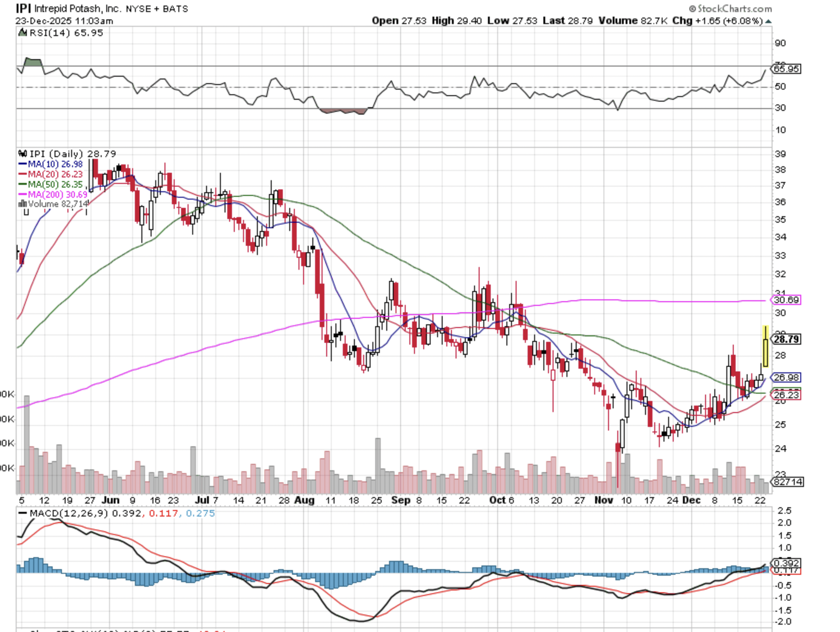This screenshot has height=632, width=840.
Task: Select the MA(50) green legend entry
Action: [51, 185]
